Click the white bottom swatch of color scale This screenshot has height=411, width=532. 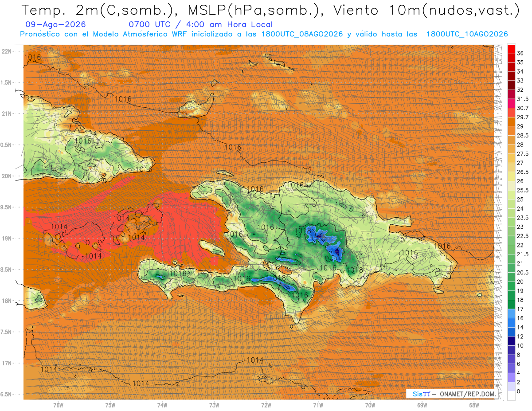click(511, 396)
